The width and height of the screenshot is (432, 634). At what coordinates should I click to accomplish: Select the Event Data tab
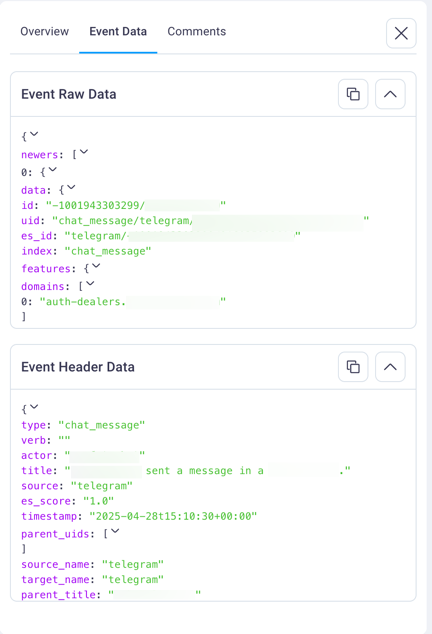(x=118, y=32)
